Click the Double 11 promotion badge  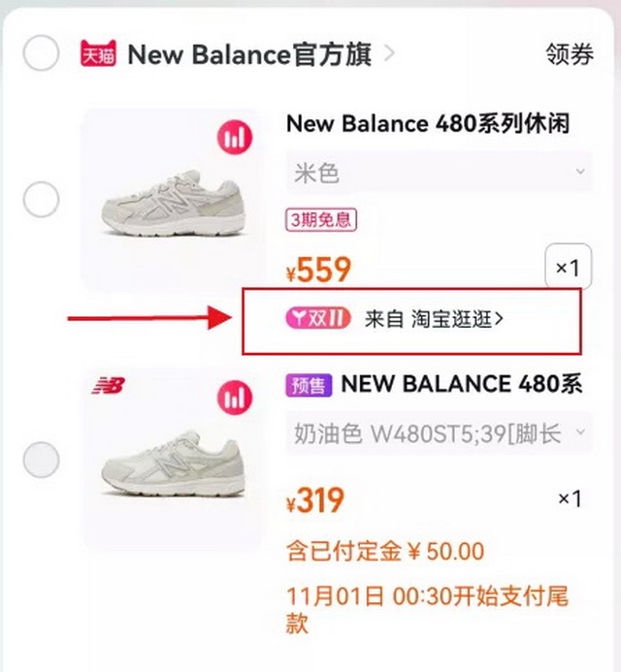point(319,318)
